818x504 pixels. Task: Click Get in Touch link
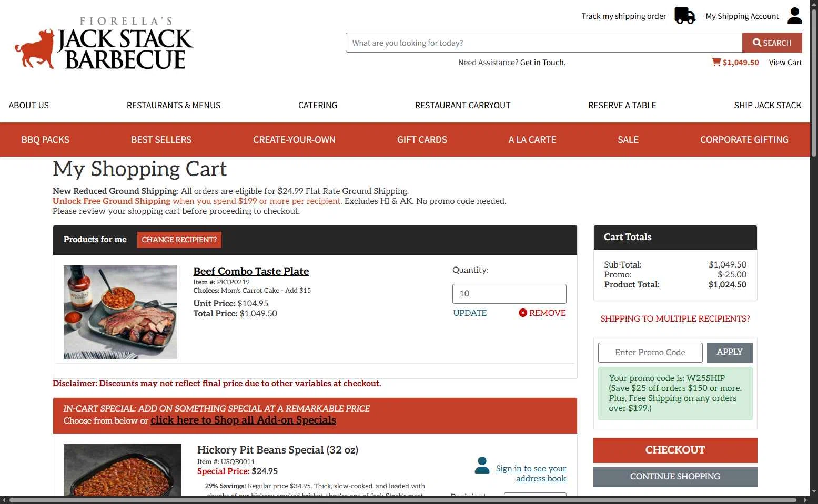(x=543, y=63)
